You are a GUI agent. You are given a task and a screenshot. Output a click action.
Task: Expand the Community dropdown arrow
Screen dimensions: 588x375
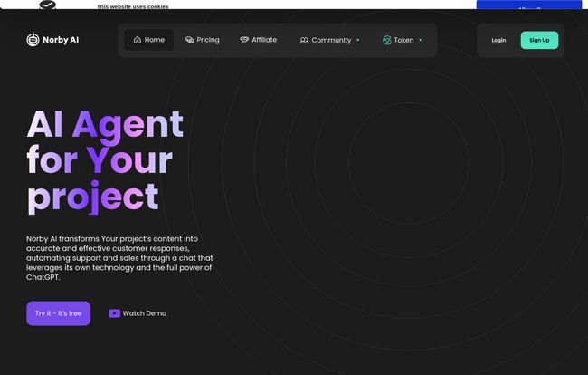coord(357,40)
